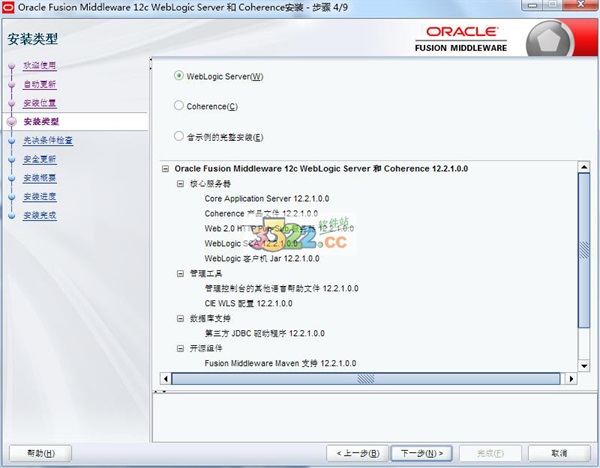The image size is (600, 468).
Task: Collapse the 管理工具 tree node
Action: 180,273
